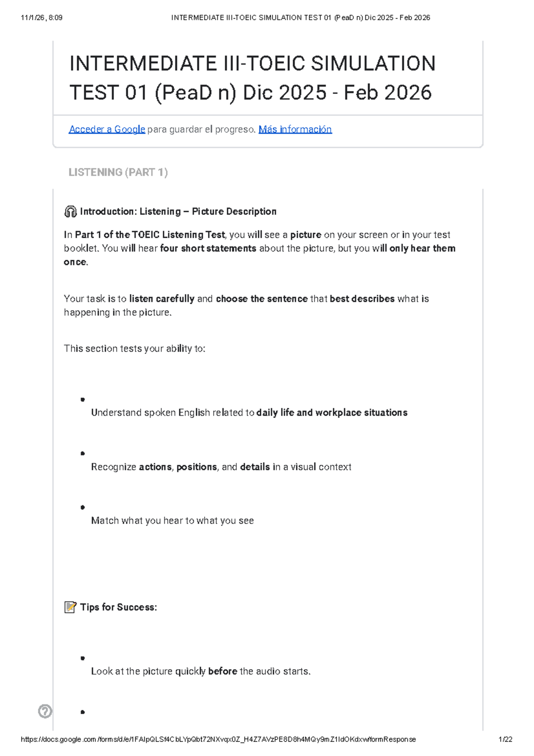Click the bullet Match what you hear
Screen dimensions: 534x756
(x=172, y=521)
